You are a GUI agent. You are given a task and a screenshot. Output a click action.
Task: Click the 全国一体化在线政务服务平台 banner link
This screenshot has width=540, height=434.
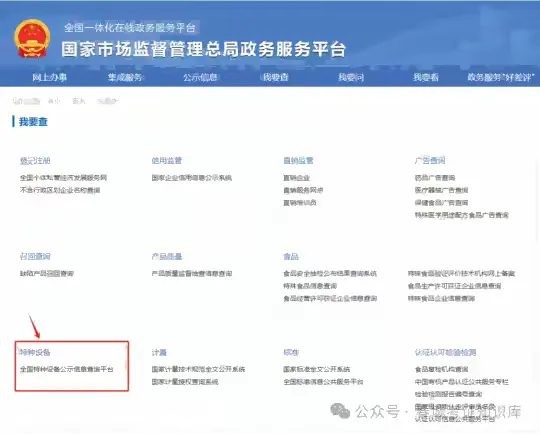pos(130,28)
